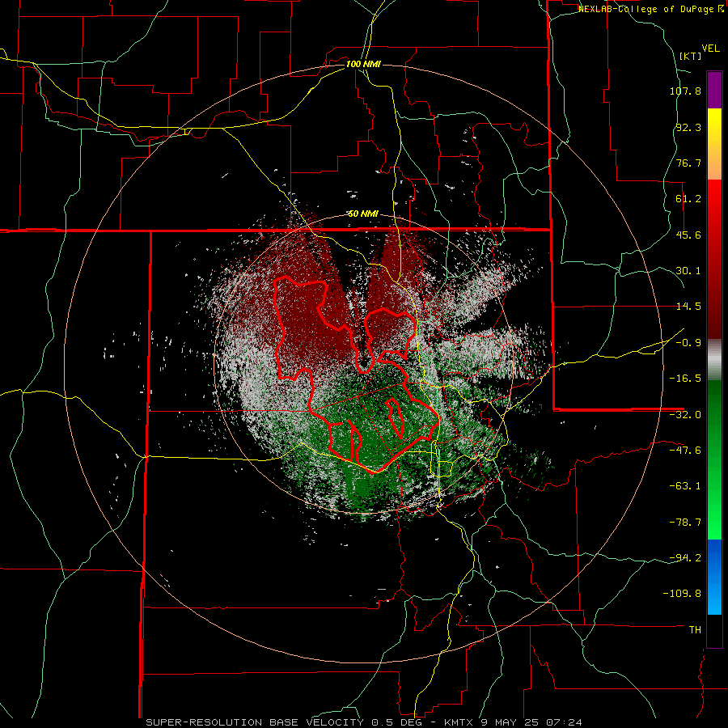Click the NEXLAB-College of DuPage title text
728x728 pixels.
click(x=651, y=9)
